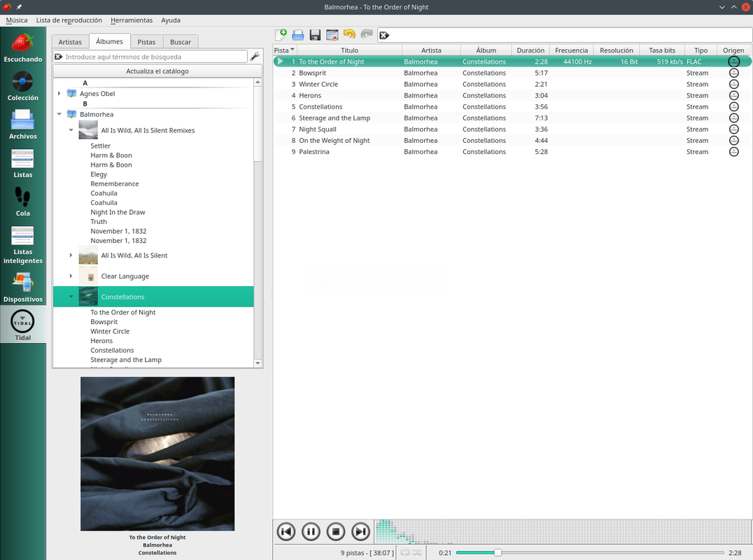Open the Colección sidebar view
753x560 pixels.
coord(22,86)
